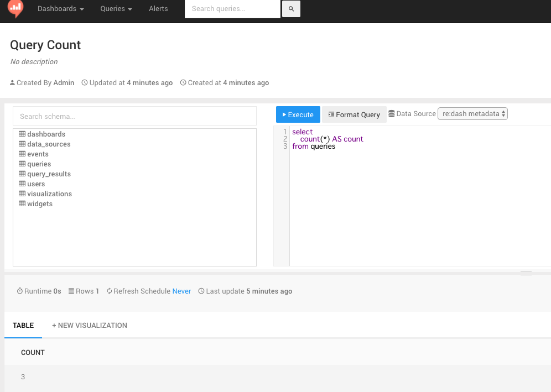The image size is (551, 392).
Task: Click the Format Query button
Action: tap(354, 114)
